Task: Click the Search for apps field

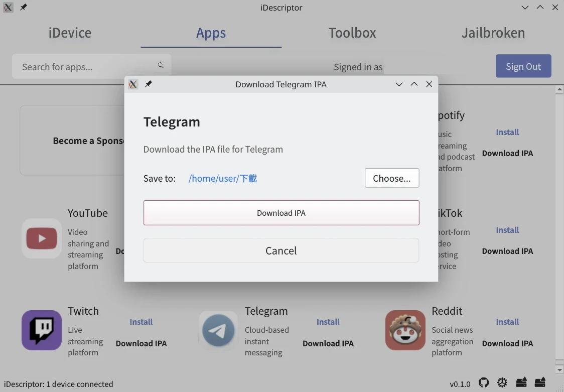Action: point(91,67)
